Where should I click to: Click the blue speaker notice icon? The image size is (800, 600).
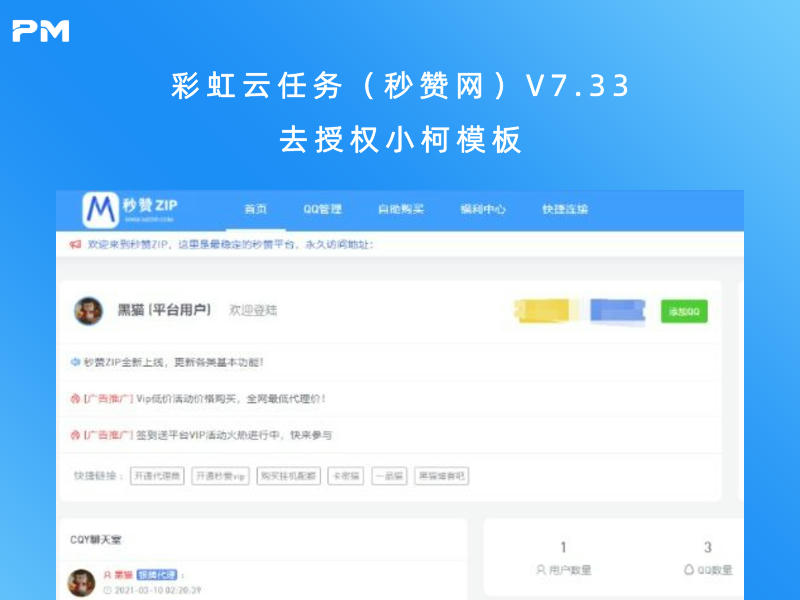click(75, 362)
